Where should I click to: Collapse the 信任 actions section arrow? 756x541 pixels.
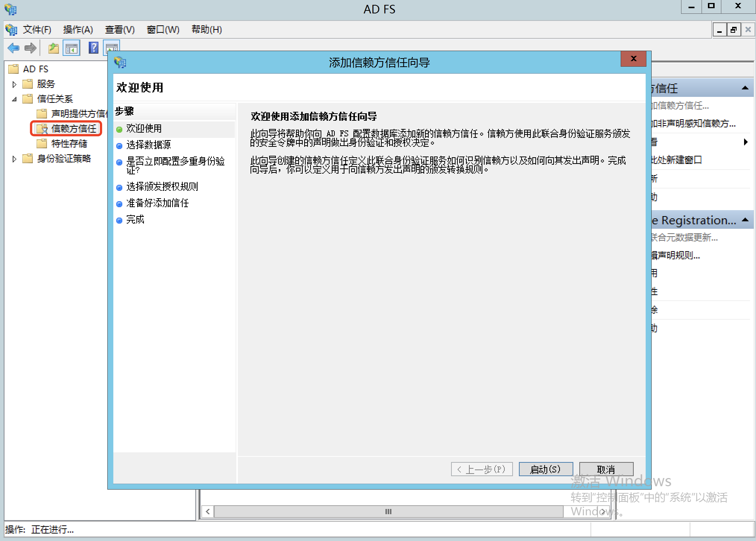tap(745, 88)
